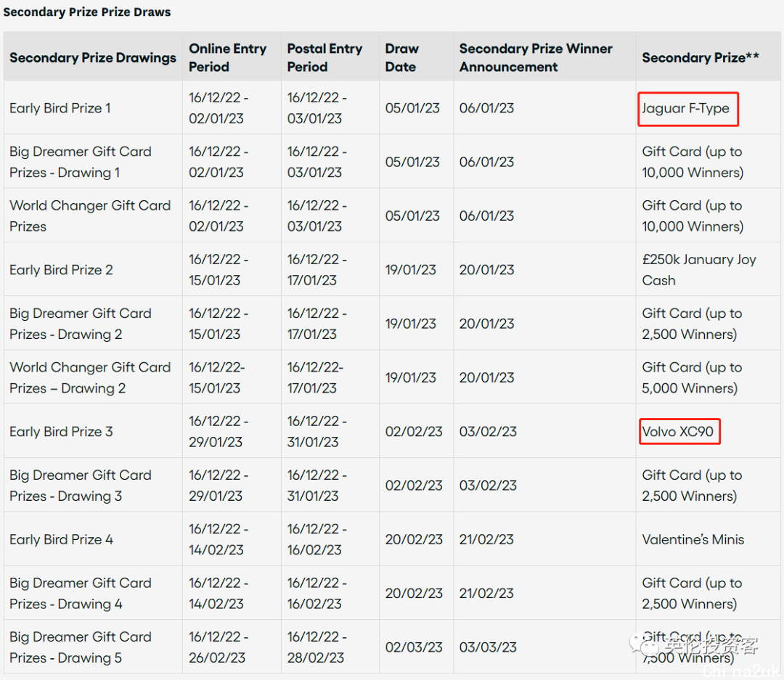Select the '£250k January Joy Cash' prize
The image size is (784, 680).
coord(699,270)
